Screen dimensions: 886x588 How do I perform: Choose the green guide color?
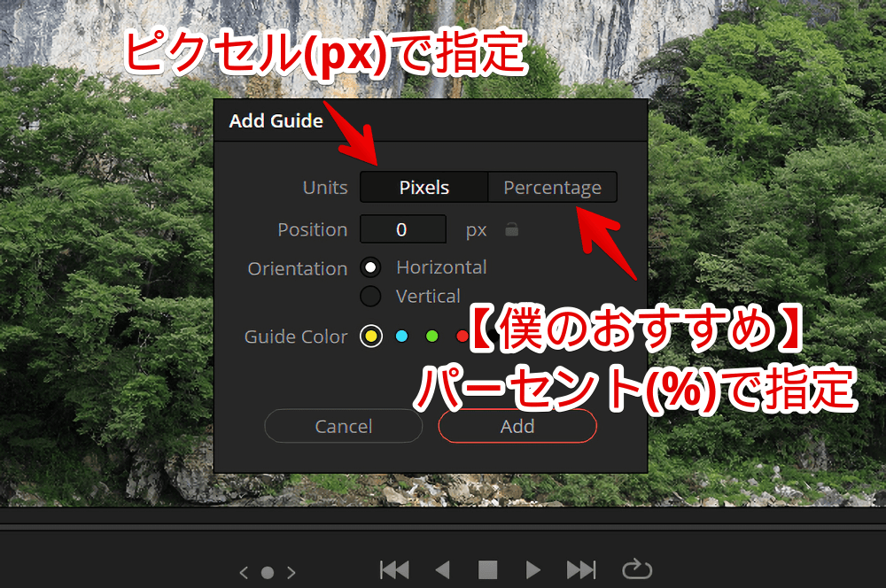[432, 337]
